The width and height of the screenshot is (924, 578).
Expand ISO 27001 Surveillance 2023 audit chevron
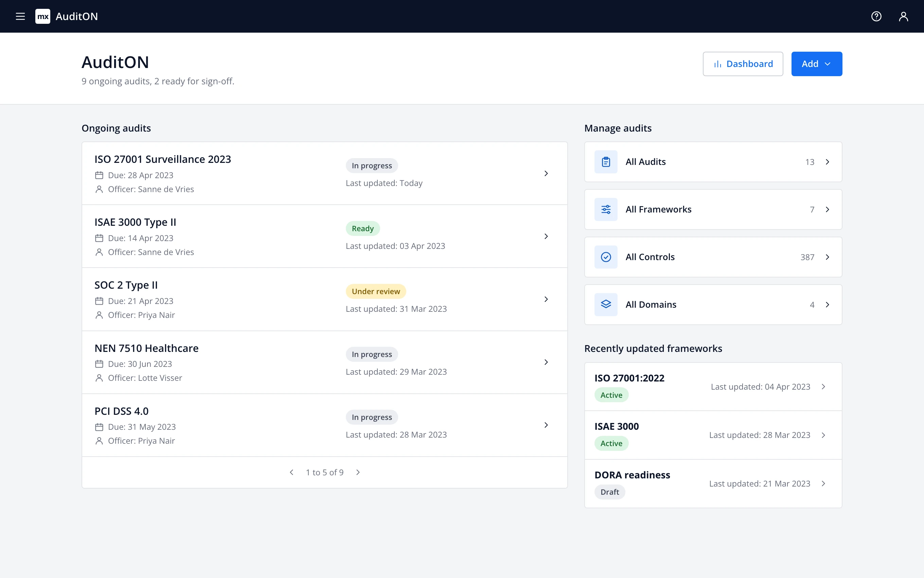(x=546, y=173)
